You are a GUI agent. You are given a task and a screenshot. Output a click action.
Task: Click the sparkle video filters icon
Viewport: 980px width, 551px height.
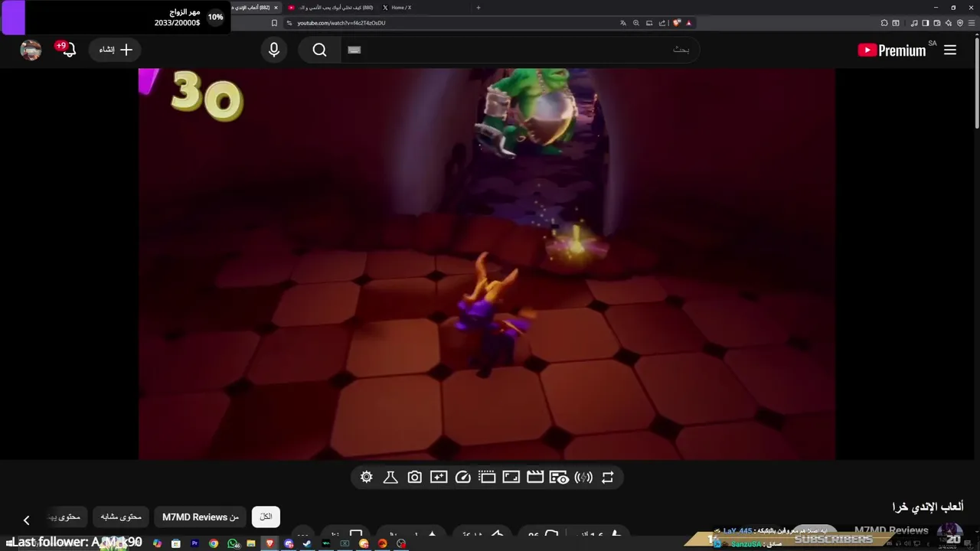tap(439, 478)
